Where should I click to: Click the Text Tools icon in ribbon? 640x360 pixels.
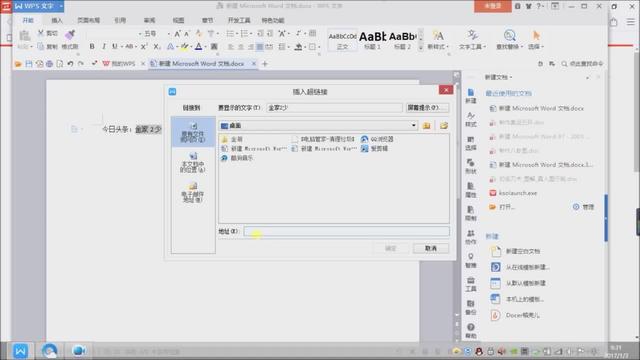[x=472, y=36]
